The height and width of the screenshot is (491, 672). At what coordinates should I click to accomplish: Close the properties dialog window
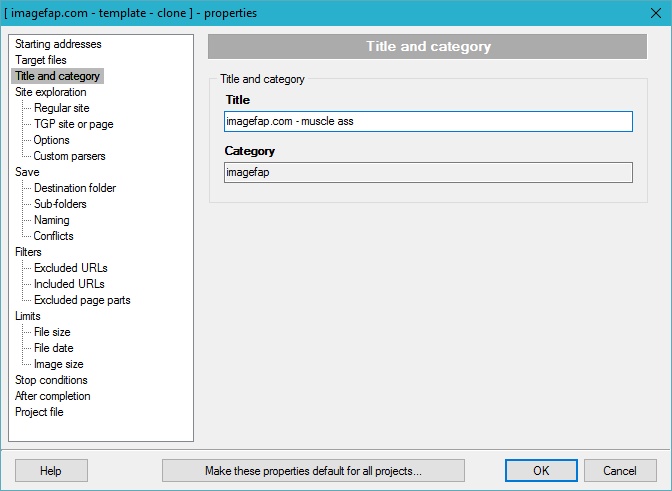(x=656, y=13)
